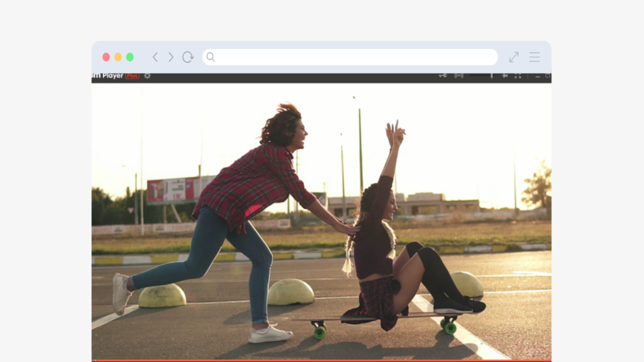Click the browser forward arrow
Viewport: 644px width, 362px height.
point(170,57)
